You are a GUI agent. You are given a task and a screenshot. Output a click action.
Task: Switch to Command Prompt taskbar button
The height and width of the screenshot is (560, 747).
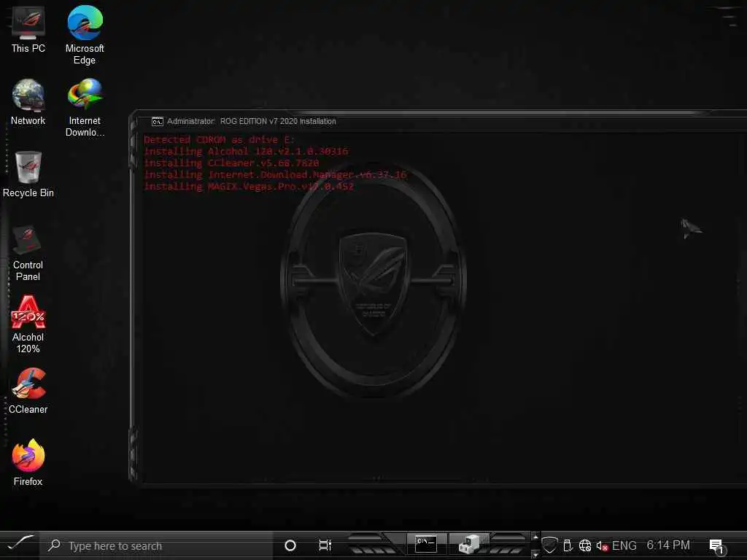425,544
